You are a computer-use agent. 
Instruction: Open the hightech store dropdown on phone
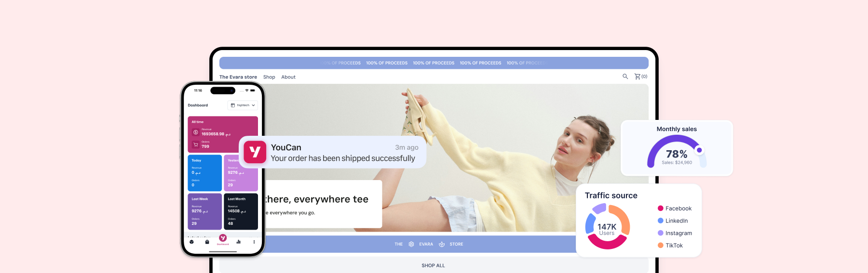click(x=243, y=105)
